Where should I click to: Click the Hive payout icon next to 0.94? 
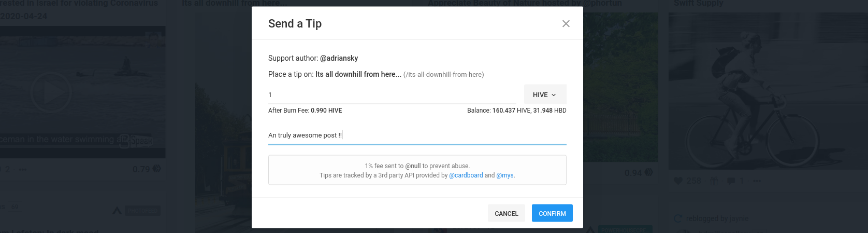point(648,172)
